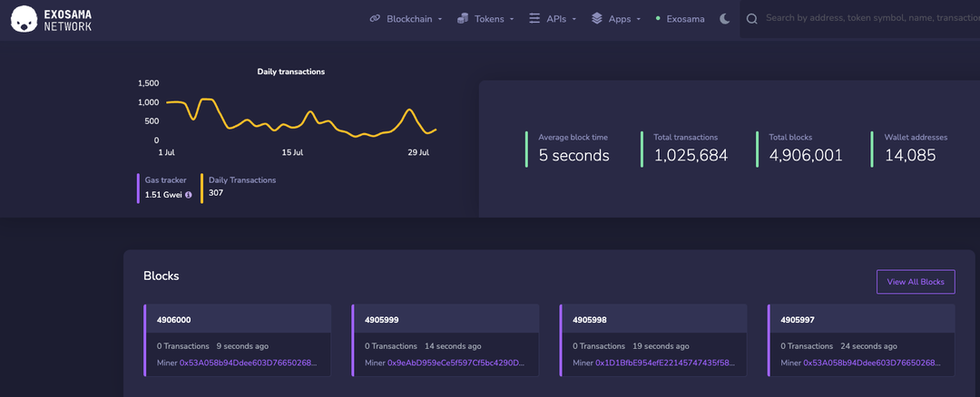
Task: Click the View All Blocks button
Action: (916, 282)
